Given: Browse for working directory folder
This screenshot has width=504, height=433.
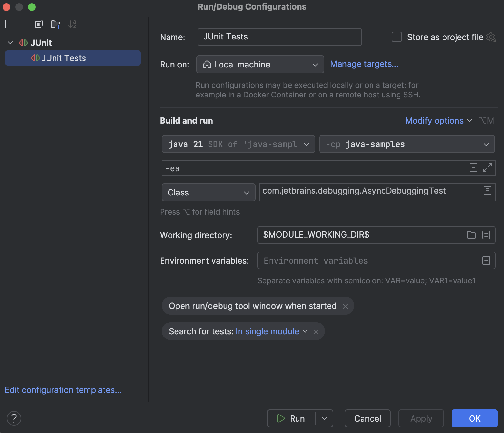Looking at the screenshot, I should point(472,235).
